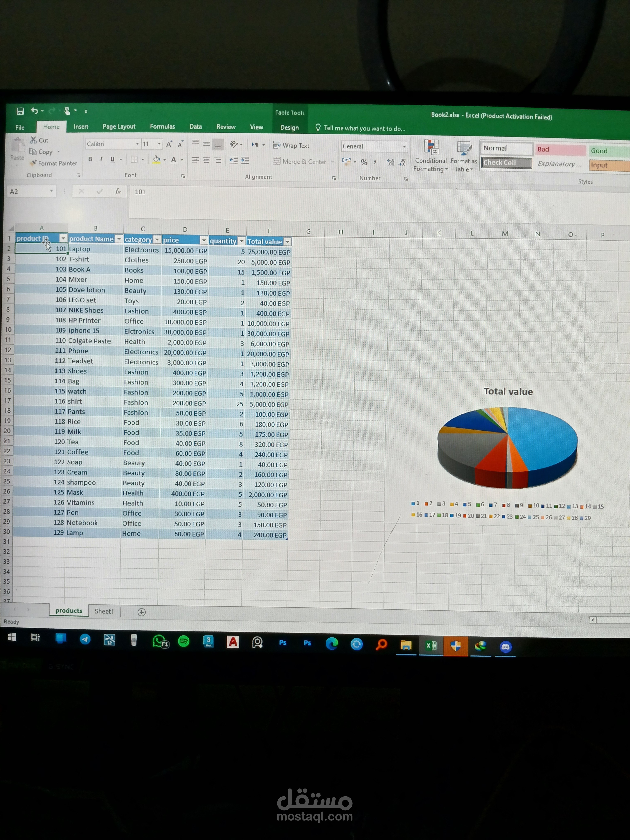Toggle Italic formatting
Viewport: 630px width, 840px height.
click(101, 159)
